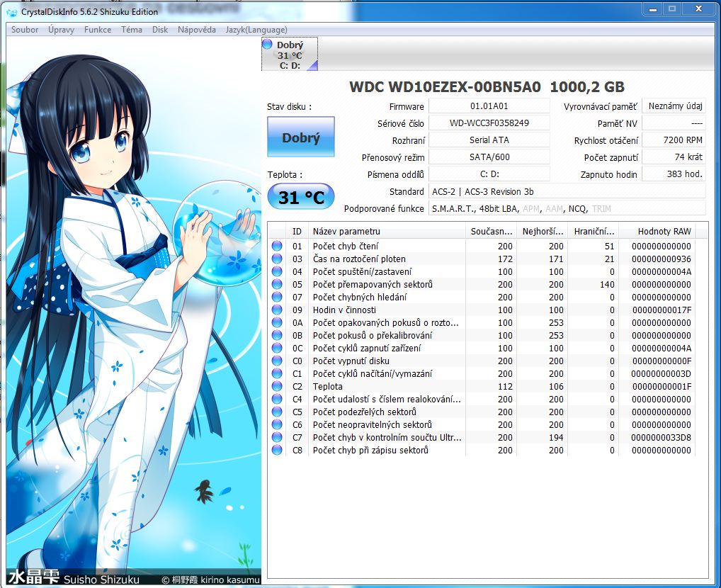Open the Jazyk(Language) menu
The width and height of the screenshot is (721, 588).
tap(256, 30)
